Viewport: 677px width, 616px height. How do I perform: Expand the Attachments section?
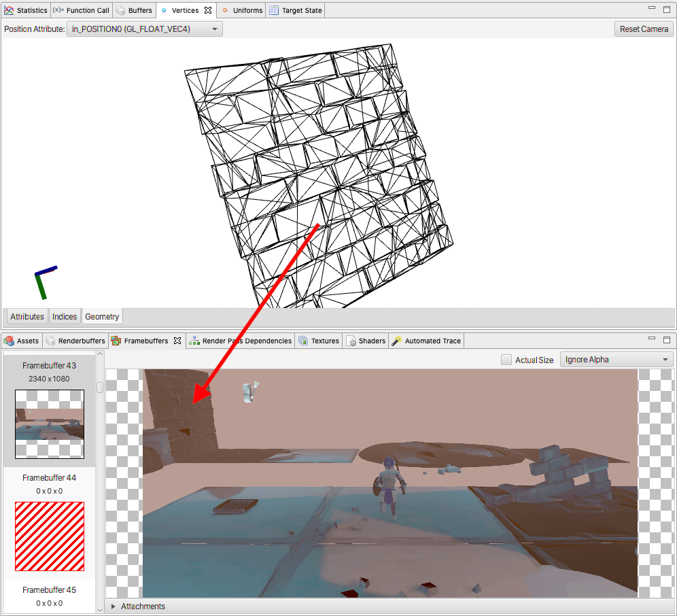coord(113,606)
